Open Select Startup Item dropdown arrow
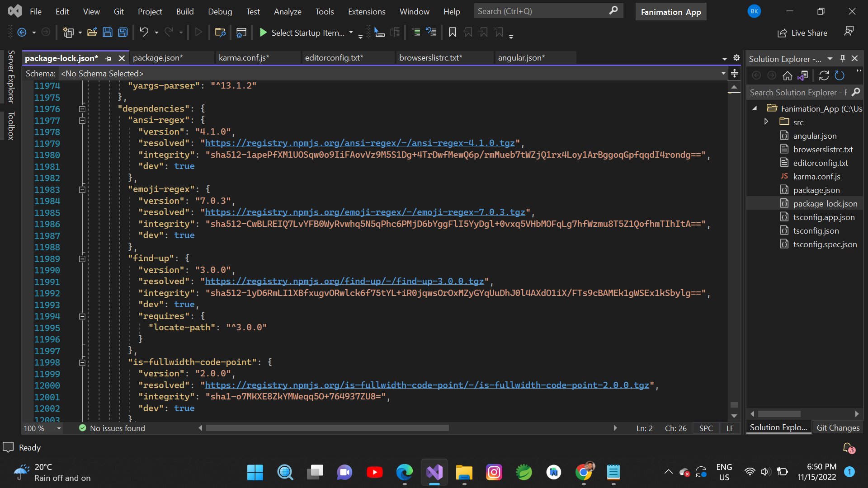Image resolution: width=868 pixels, height=488 pixels. (351, 33)
